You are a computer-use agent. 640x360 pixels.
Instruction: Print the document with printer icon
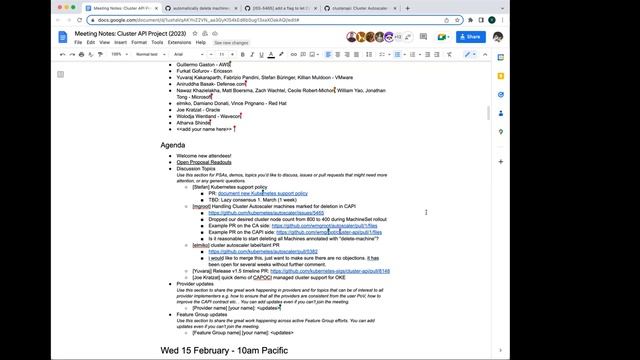click(82, 54)
